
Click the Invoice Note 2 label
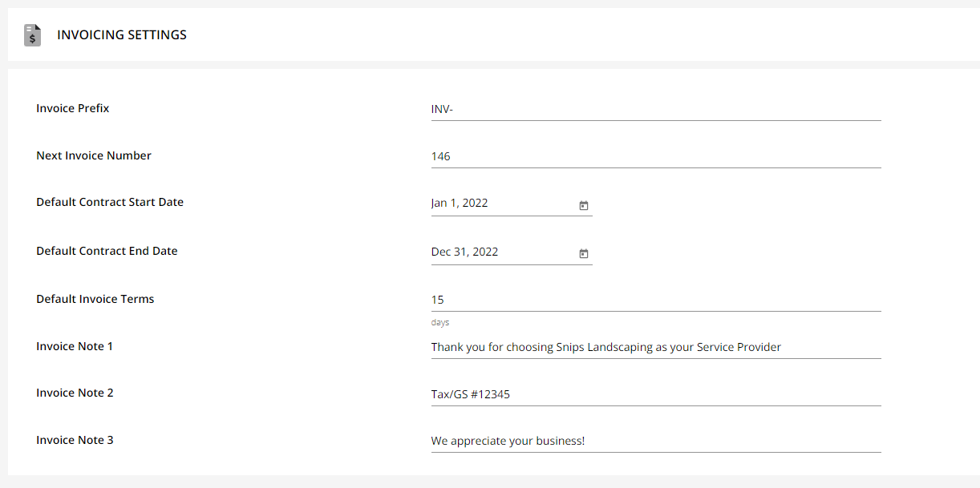(x=75, y=393)
